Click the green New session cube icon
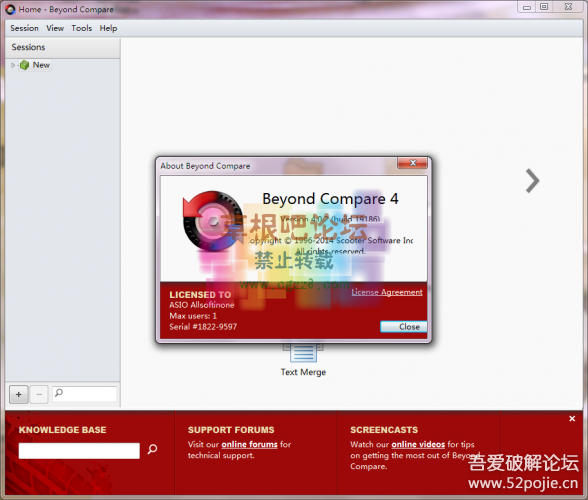This screenshot has width=588, height=500. point(24,65)
